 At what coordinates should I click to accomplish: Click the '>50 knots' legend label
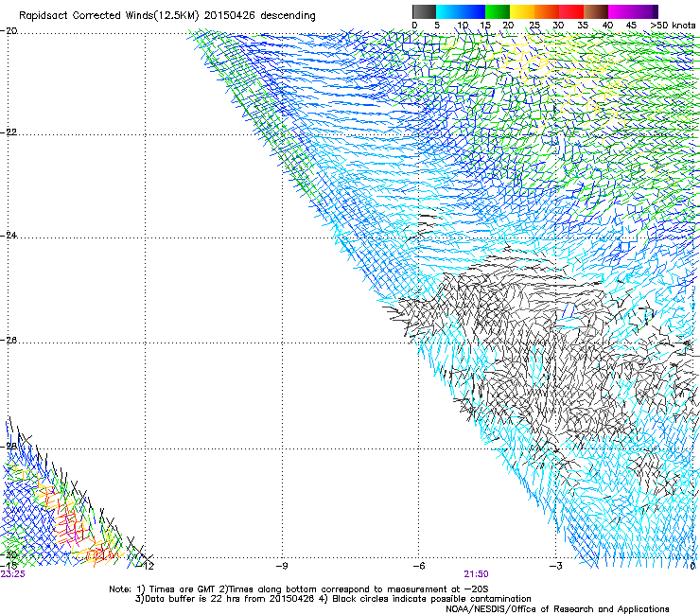point(673,25)
